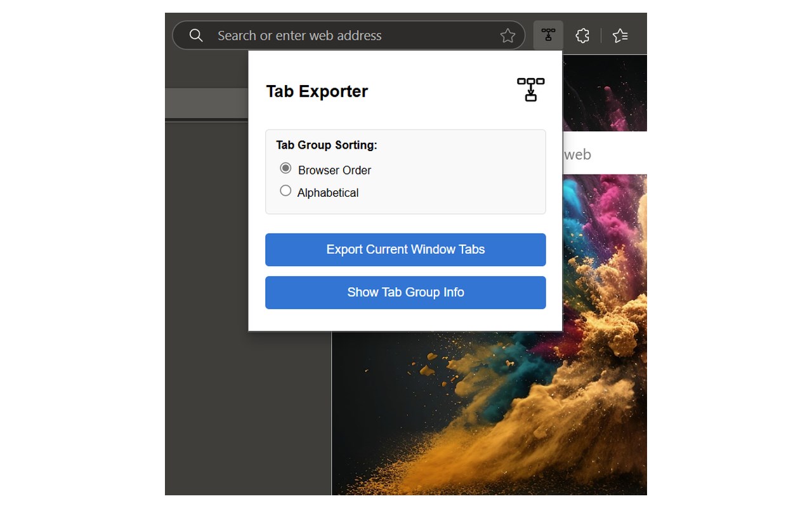Open the Favorites list icon
This screenshot has width=812, height=508.
[620, 36]
